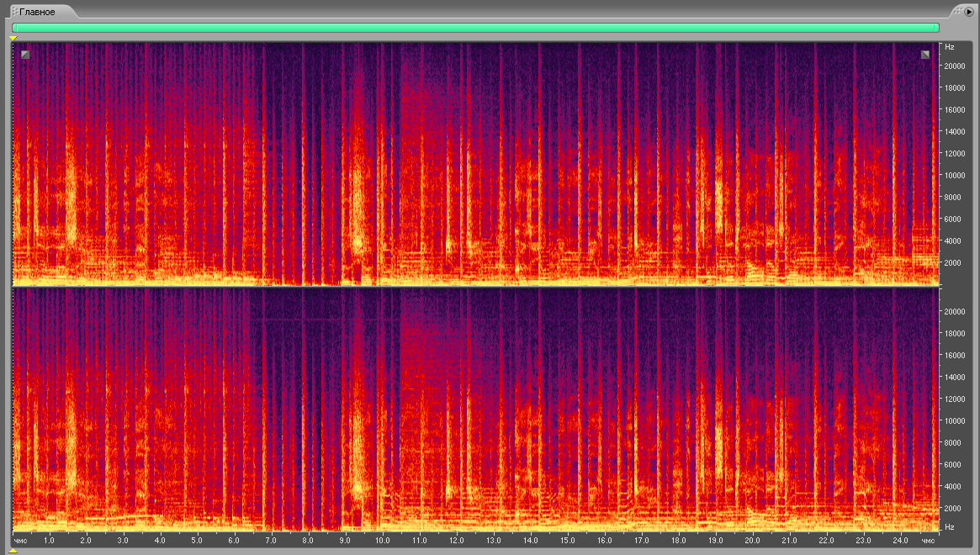Click 16000 on the top channel frequency scale
Image resolution: width=980 pixels, height=555 pixels.
pyautogui.click(x=955, y=110)
